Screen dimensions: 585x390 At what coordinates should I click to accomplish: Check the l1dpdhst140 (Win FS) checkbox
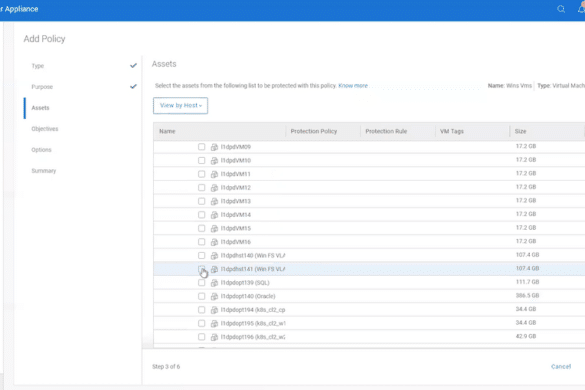tap(201, 255)
